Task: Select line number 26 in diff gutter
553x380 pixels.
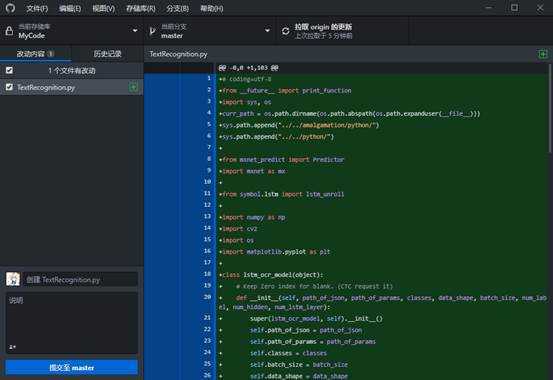Action: click(x=207, y=375)
